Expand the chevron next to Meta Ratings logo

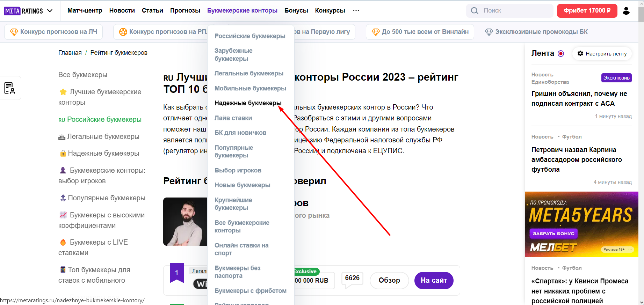(x=50, y=11)
